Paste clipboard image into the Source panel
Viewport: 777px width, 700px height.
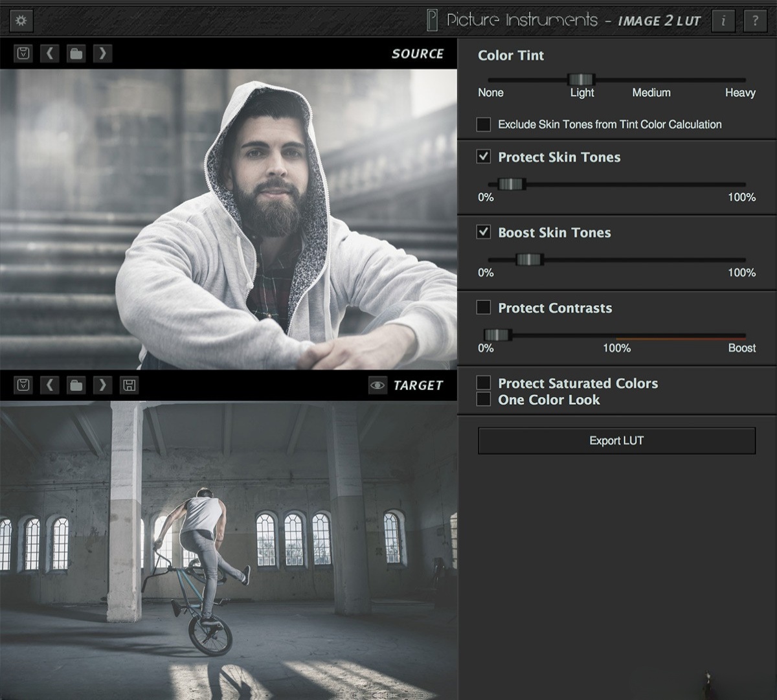pyautogui.click(x=23, y=54)
